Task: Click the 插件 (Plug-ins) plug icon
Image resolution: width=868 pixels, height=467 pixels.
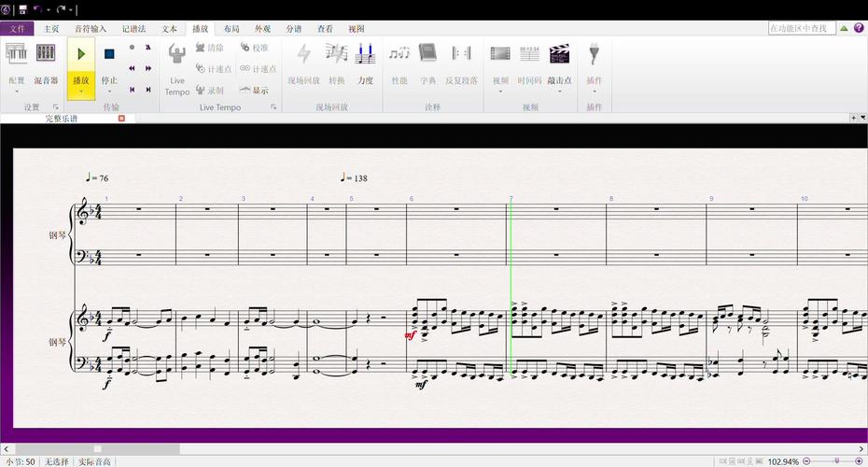Action: pos(594,54)
